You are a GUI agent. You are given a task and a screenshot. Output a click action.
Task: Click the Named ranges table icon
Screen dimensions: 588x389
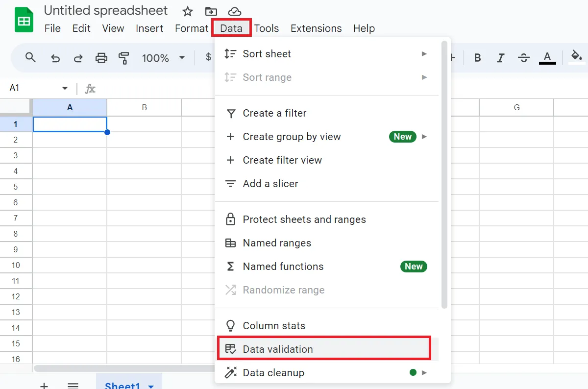click(230, 243)
